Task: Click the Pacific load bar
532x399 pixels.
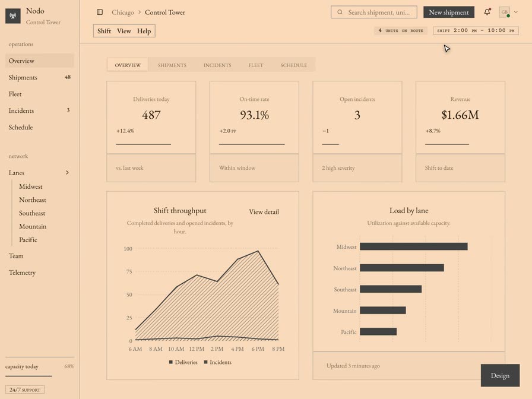Action: click(378, 331)
